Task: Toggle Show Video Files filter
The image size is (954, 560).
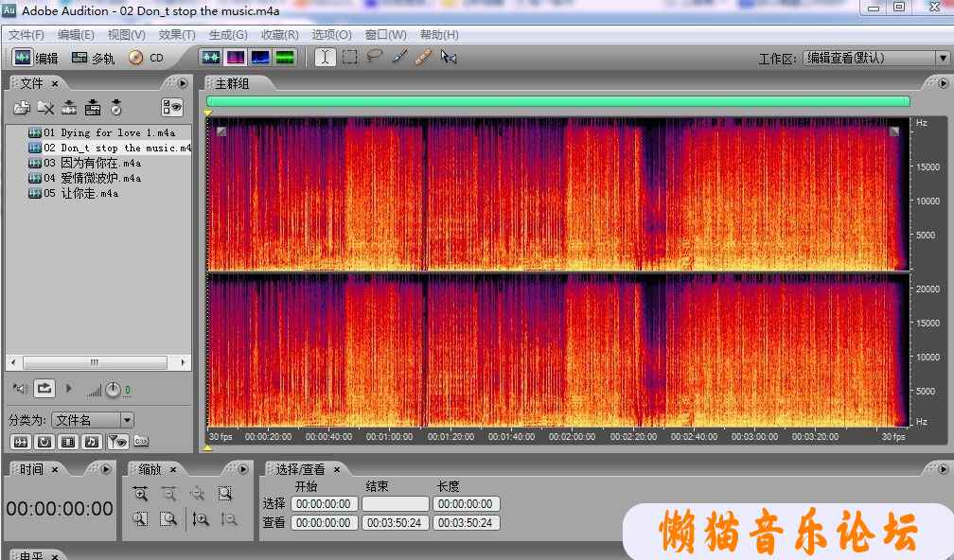Action: tap(68, 442)
